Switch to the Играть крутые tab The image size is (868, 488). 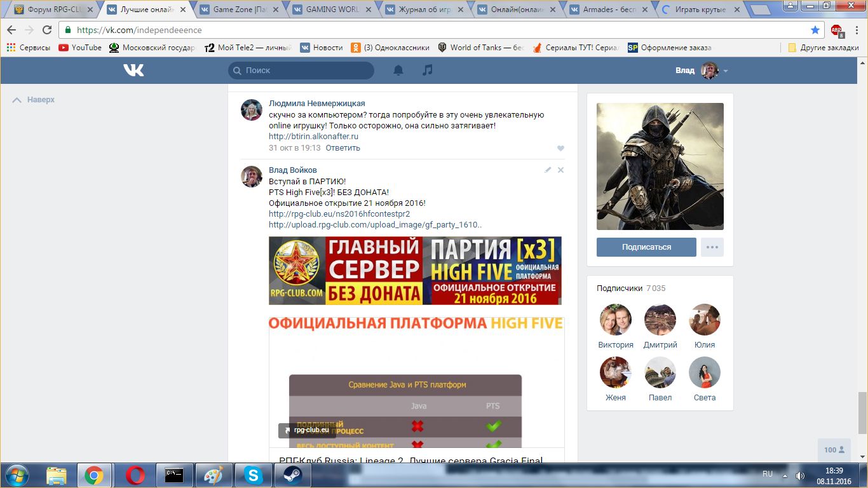(x=703, y=10)
